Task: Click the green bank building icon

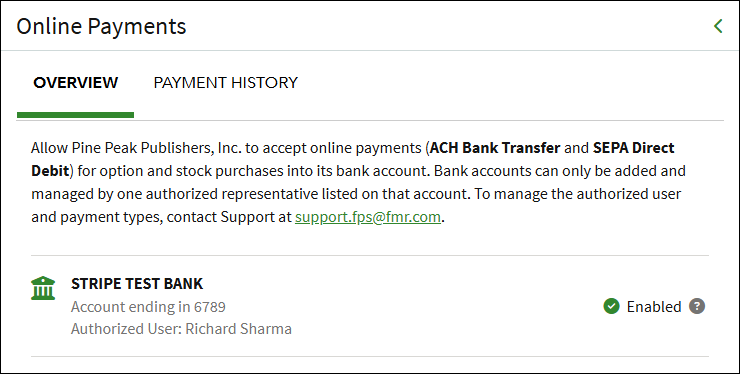Action: coord(43,288)
